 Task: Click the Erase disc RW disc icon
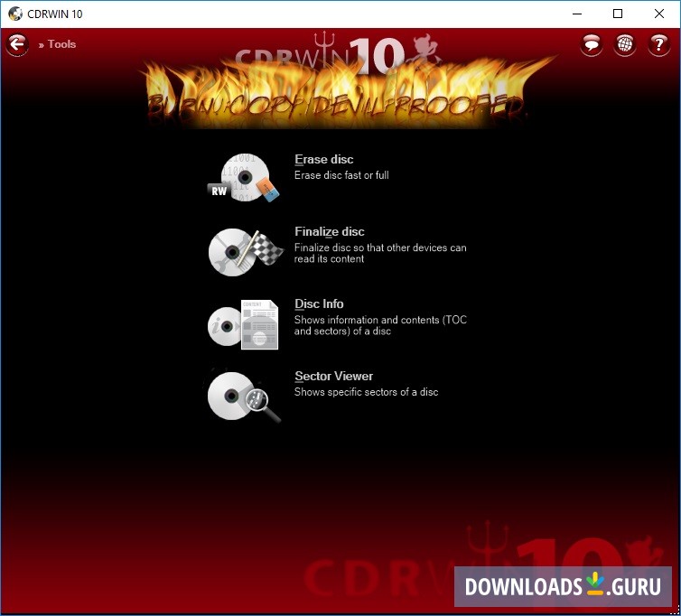244,177
